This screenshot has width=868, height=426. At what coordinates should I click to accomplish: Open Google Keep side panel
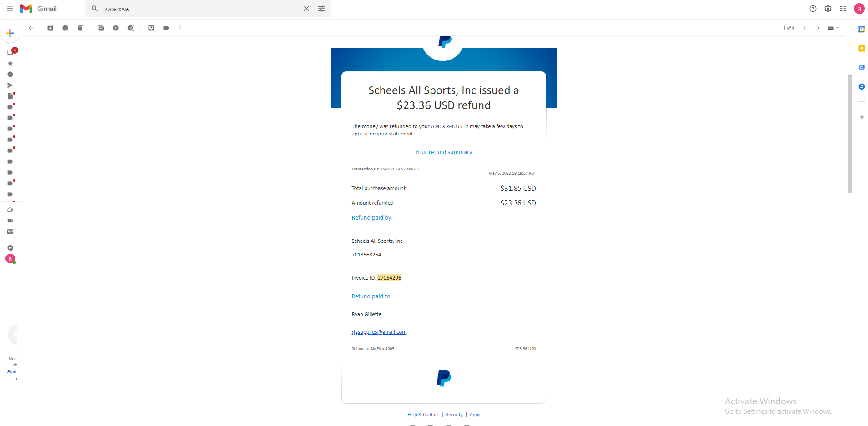click(x=862, y=49)
